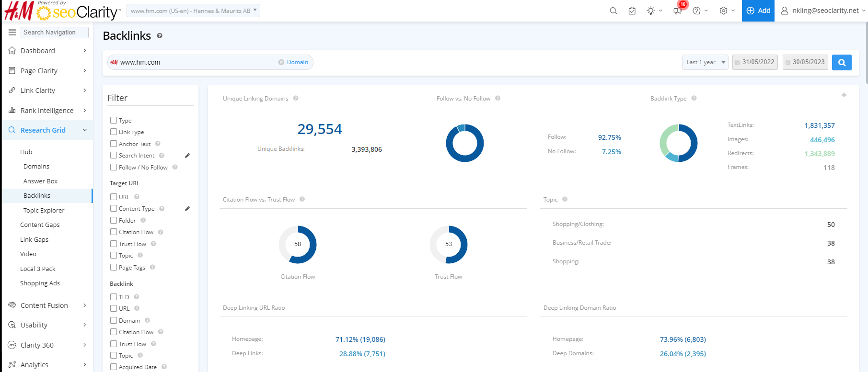The width and height of the screenshot is (868, 372).
Task: Click the Search Navigation input field
Action: 55,32
